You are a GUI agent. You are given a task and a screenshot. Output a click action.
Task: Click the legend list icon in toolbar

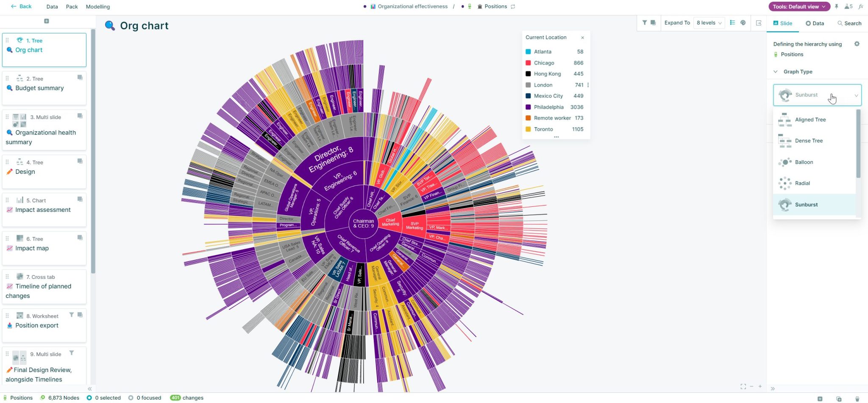(x=732, y=23)
